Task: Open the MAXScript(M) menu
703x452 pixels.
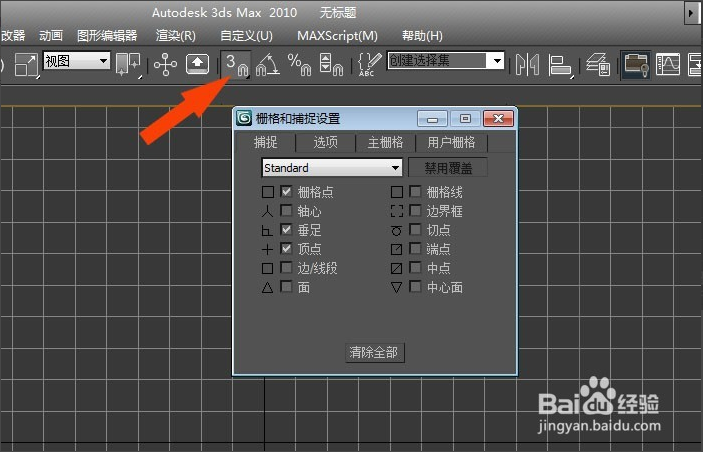Action: (x=337, y=35)
